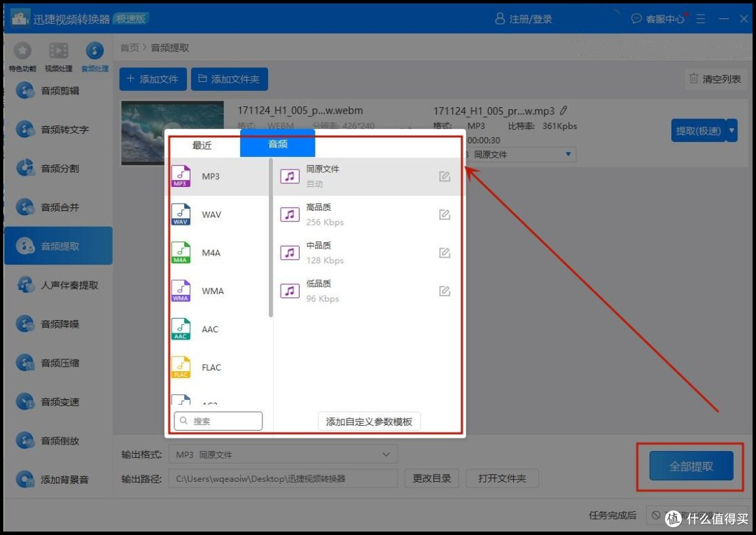Image resolution: width=756 pixels, height=535 pixels.
Task: Open the 特色功能 featured functions icon
Action: point(22,56)
